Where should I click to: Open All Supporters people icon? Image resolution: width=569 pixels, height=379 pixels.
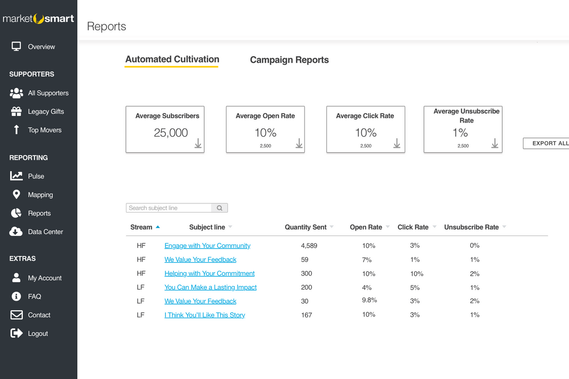coord(16,93)
